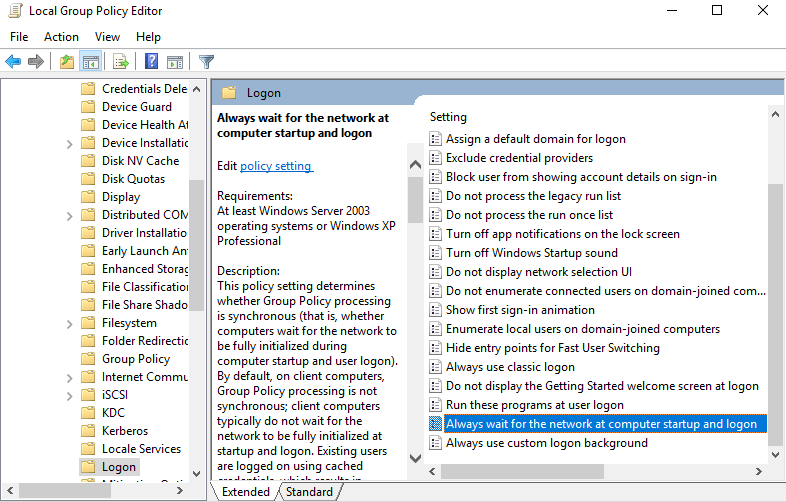Expand the Internet Communication tree node
The width and height of the screenshot is (786, 502).
click(69, 377)
